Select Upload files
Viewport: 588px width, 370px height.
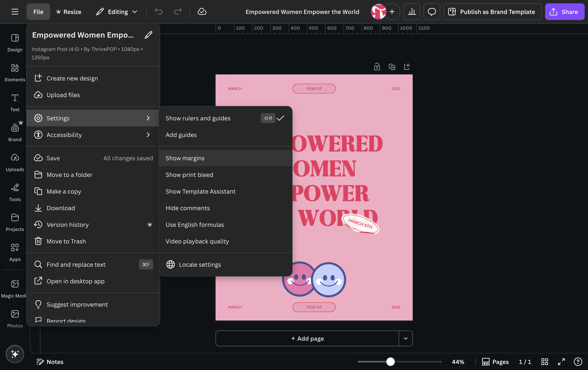tap(93, 95)
